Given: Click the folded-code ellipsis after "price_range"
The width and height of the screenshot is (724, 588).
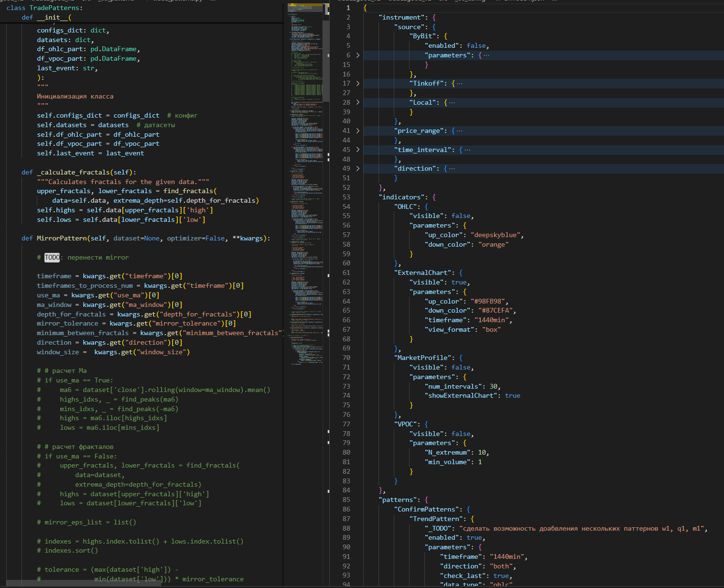Looking at the screenshot, I should 460,131.
